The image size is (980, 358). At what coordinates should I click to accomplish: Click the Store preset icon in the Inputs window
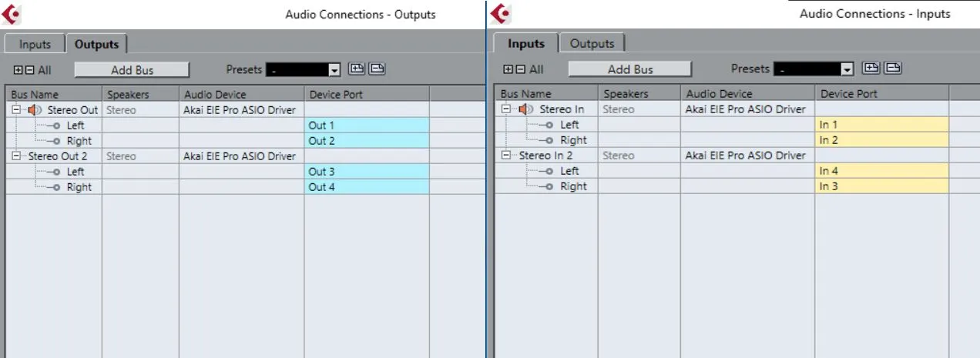point(871,69)
